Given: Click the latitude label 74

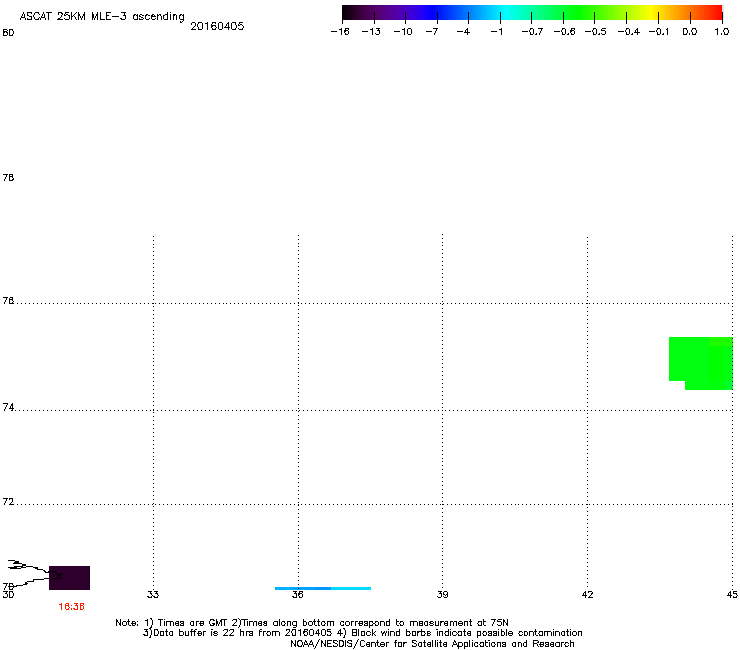Looking at the screenshot, I should click(x=8, y=407).
